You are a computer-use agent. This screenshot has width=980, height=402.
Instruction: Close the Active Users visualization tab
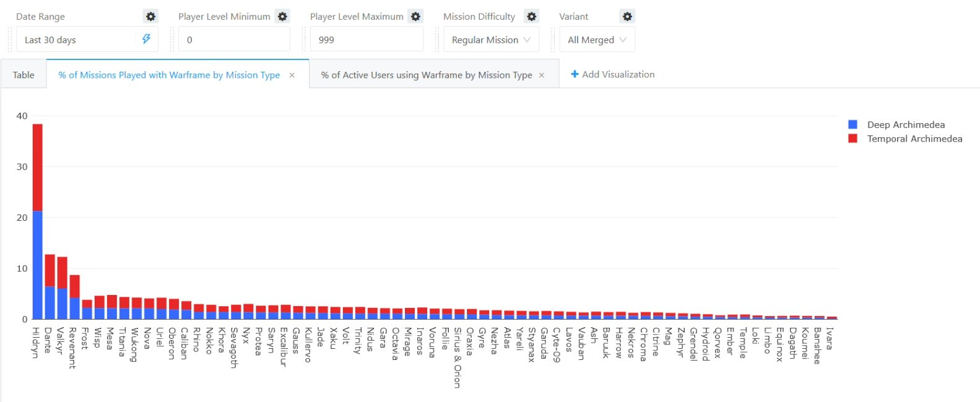[x=542, y=75]
